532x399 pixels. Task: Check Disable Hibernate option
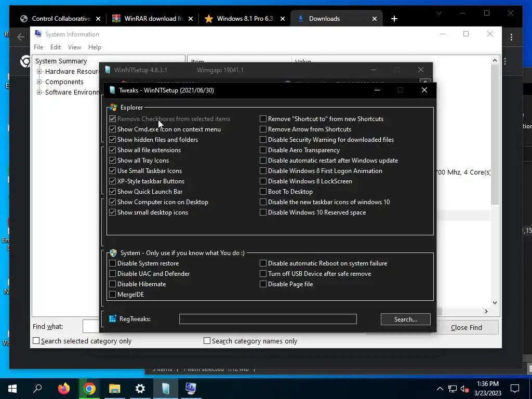[112, 284]
